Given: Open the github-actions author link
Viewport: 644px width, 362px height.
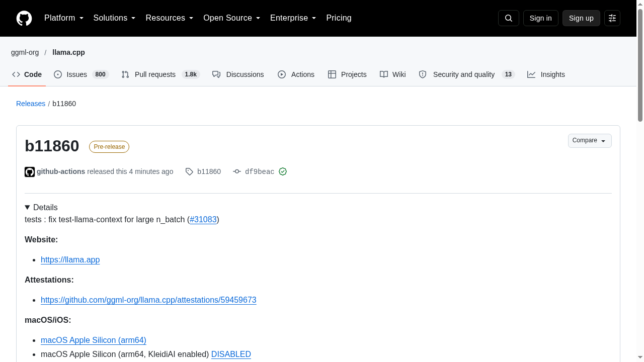Looking at the screenshot, I should pyautogui.click(x=61, y=172).
